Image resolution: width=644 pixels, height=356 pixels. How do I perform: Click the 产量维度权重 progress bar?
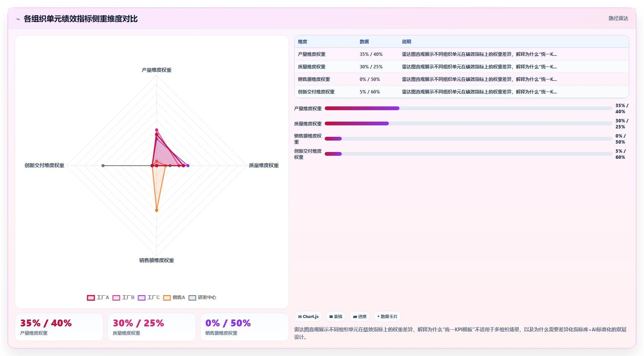tap(468, 108)
